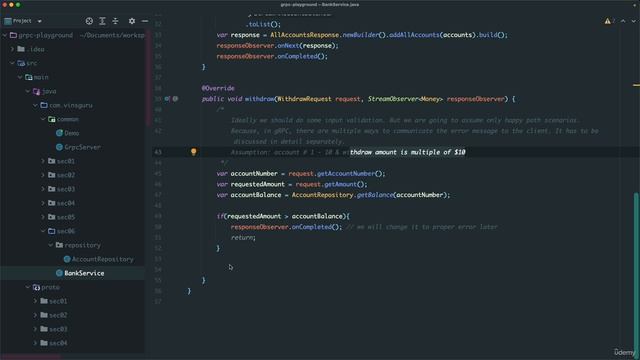This screenshot has width=640, height=360.
Task: Collapse the main folder
Action: click(x=20, y=77)
